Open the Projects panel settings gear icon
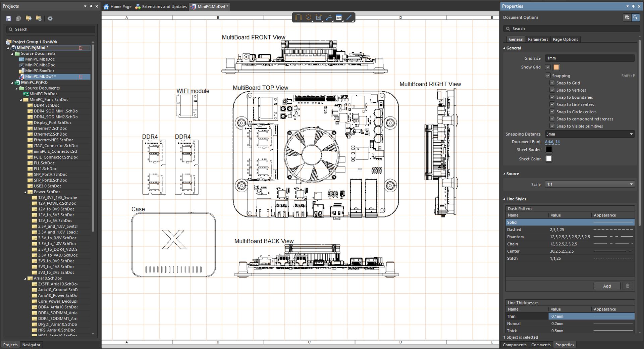The height and width of the screenshot is (349, 644). click(50, 18)
